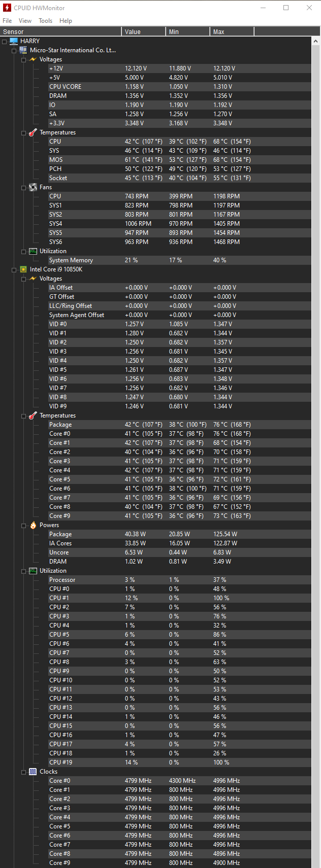
Task: Click the HARRY computer icon
Action: pyautogui.click(x=14, y=41)
